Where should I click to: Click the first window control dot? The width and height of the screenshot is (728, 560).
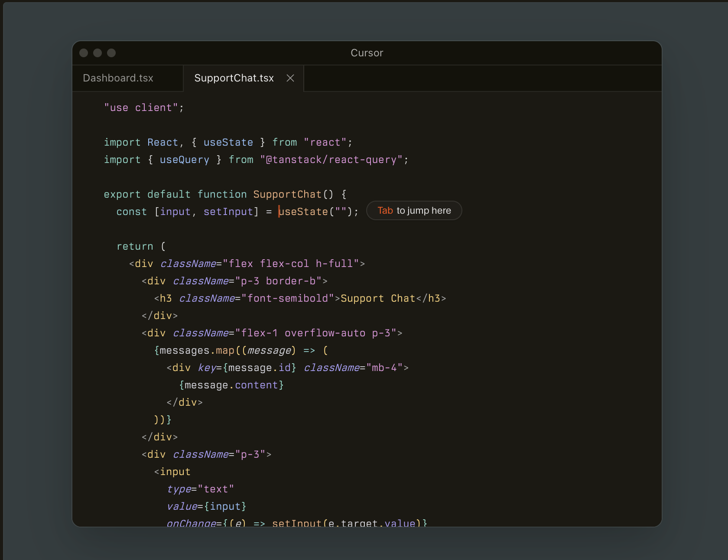pyautogui.click(x=84, y=53)
